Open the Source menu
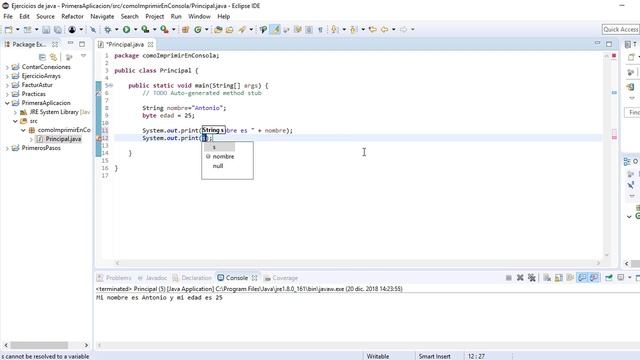 point(45,16)
